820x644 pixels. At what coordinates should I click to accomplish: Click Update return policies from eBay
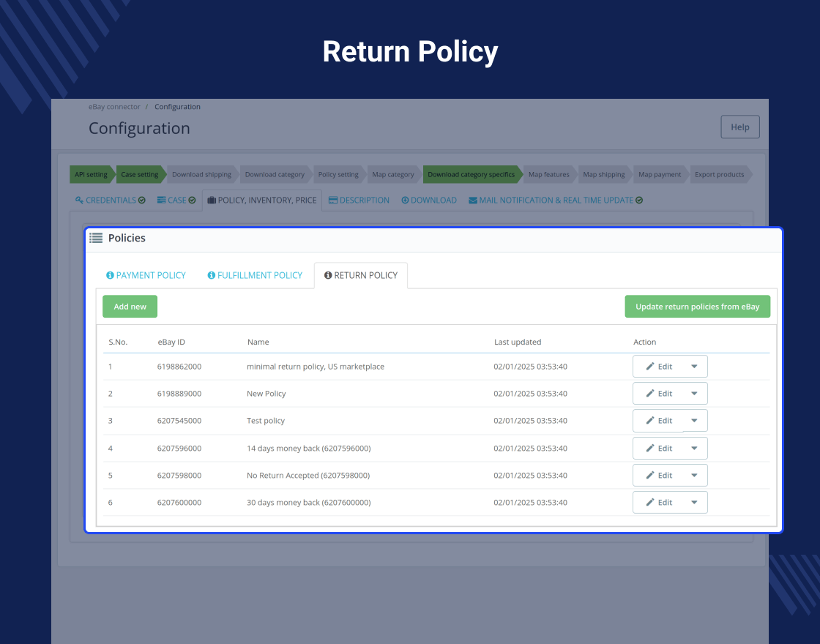(x=698, y=307)
